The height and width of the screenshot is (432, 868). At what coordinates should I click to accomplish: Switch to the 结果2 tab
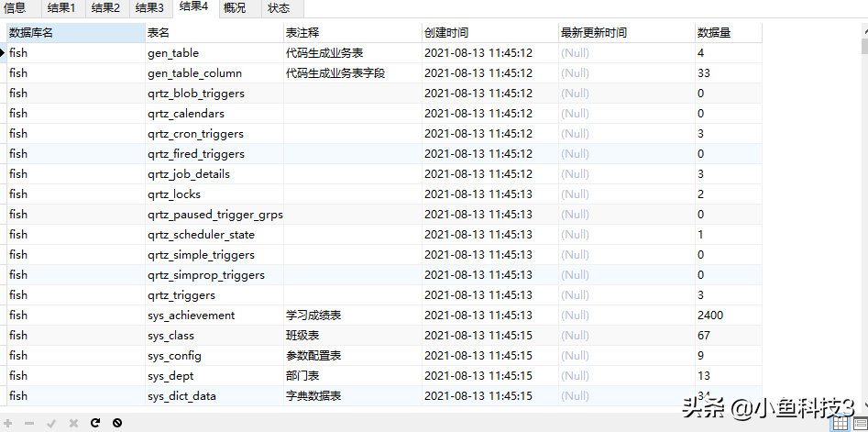pos(105,7)
